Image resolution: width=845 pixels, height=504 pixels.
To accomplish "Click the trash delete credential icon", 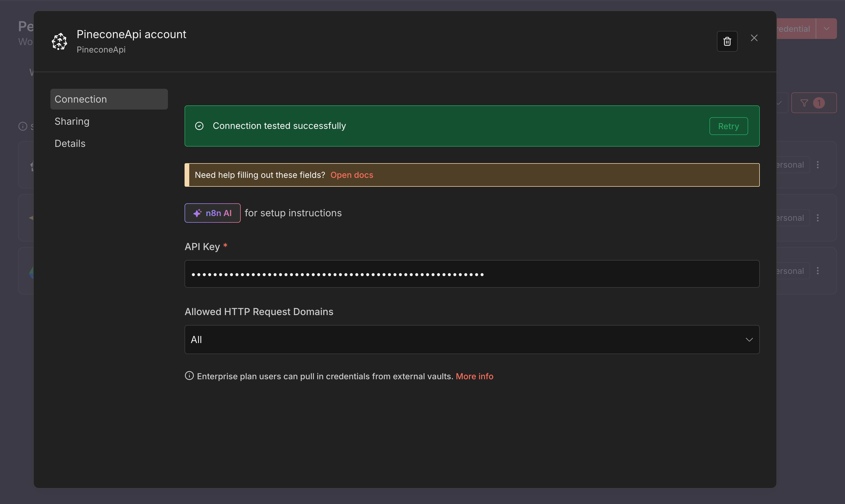I will coord(727,41).
